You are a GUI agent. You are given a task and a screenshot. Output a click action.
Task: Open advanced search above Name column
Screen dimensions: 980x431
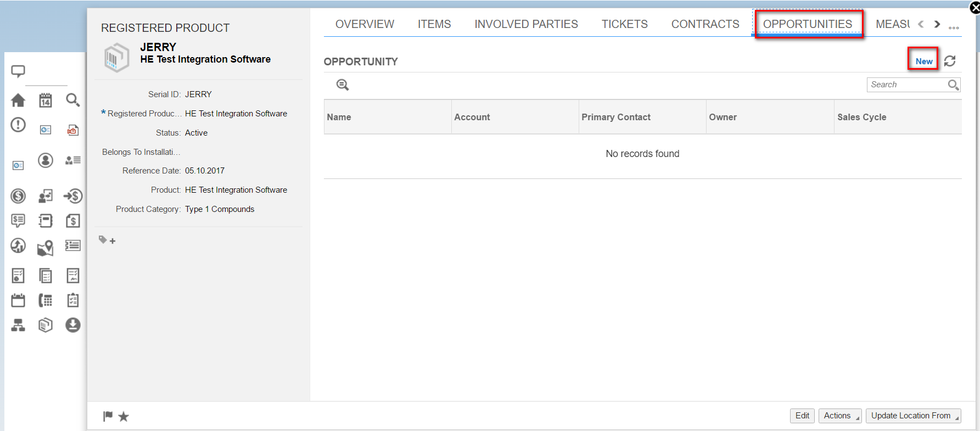[343, 85]
